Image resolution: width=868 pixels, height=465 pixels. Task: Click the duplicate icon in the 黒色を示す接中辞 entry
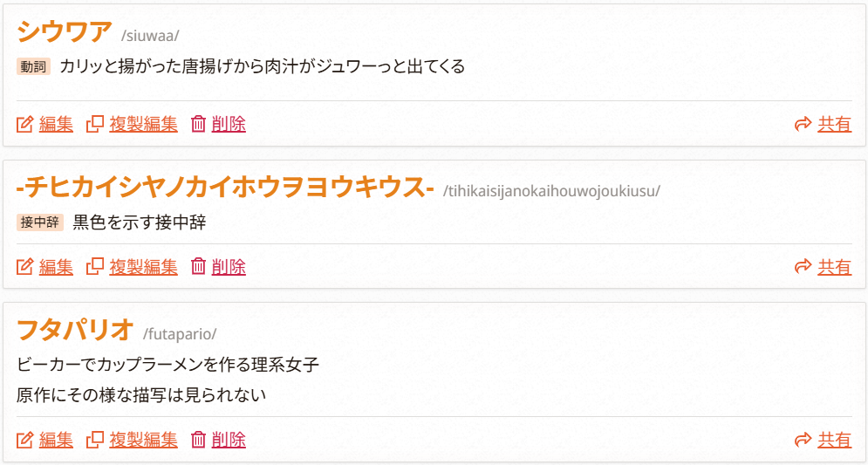coord(94,266)
